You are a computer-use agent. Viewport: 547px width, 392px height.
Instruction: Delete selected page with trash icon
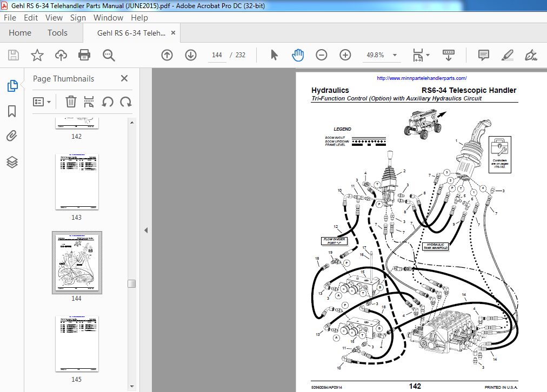pyautogui.click(x=71, y=102)
